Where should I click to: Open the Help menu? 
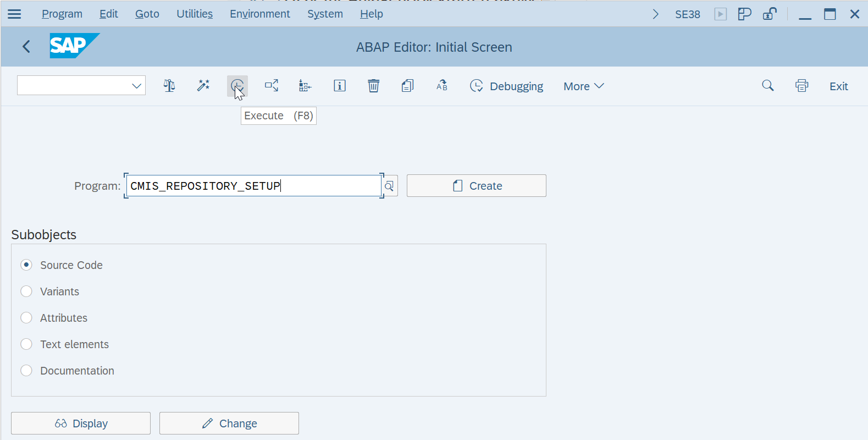tap(372, 14)
